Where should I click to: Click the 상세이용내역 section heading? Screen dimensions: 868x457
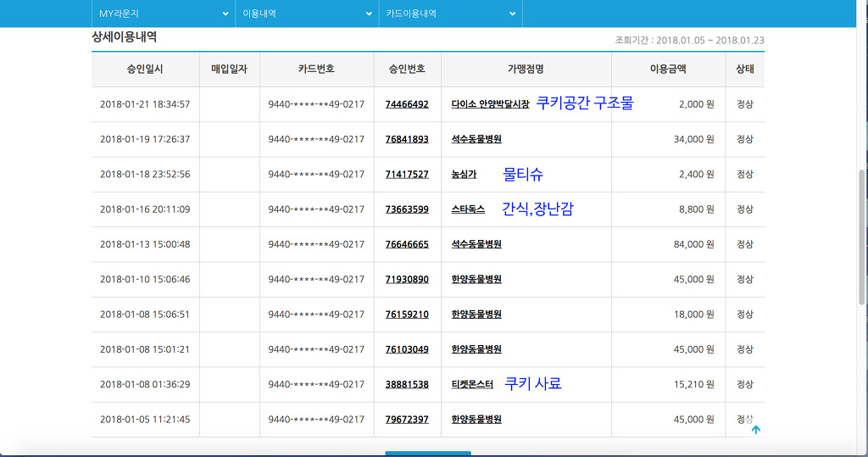pyautogui.click(x=125, y=37)
